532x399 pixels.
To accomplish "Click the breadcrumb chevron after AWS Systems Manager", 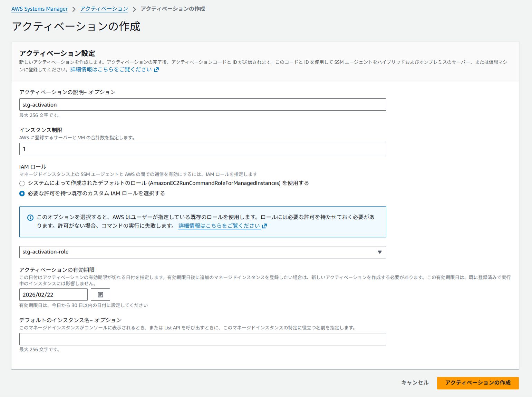I will pos(74,9).
